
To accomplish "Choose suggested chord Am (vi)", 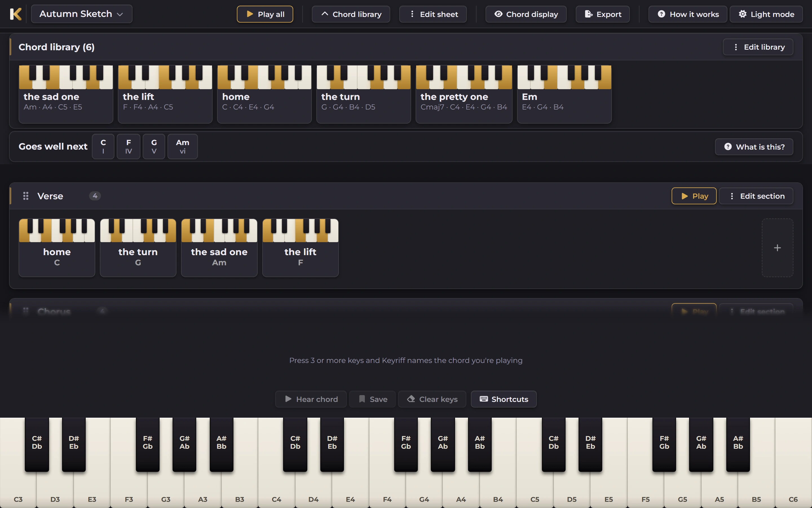I will [182, 146].
